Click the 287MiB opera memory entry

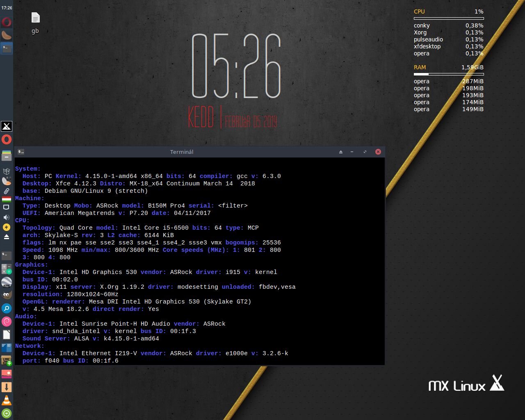coord(472,81)
